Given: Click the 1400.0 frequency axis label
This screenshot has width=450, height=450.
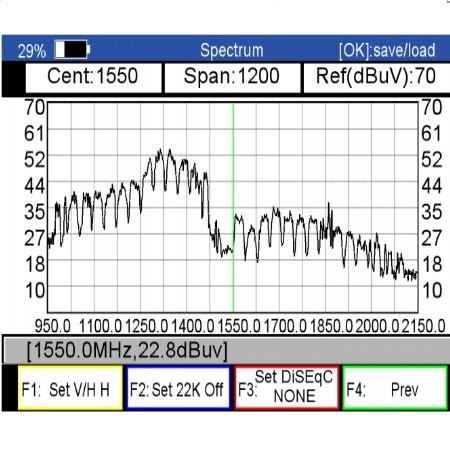Looking at the screenshot, I should click(x=193, y=326).
